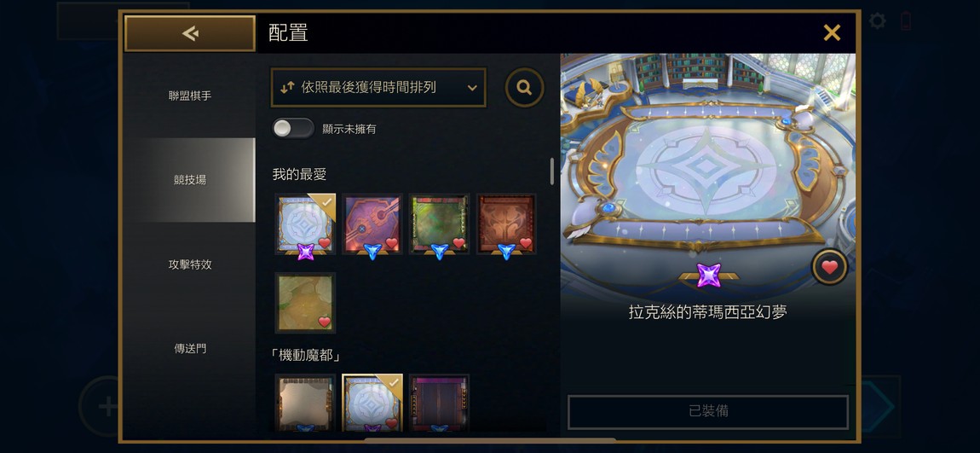Image resolution: width=980 pixels, height=453 pixels.
Task: Click the settings gear icon
Action: 878,21
